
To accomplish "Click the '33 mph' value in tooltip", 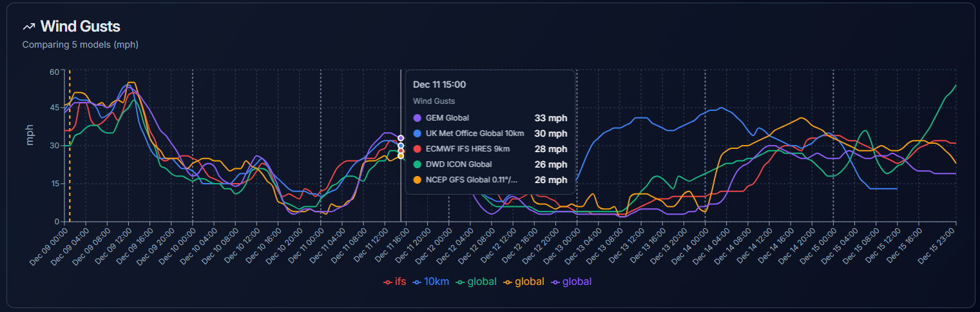I will pos(551,118).
